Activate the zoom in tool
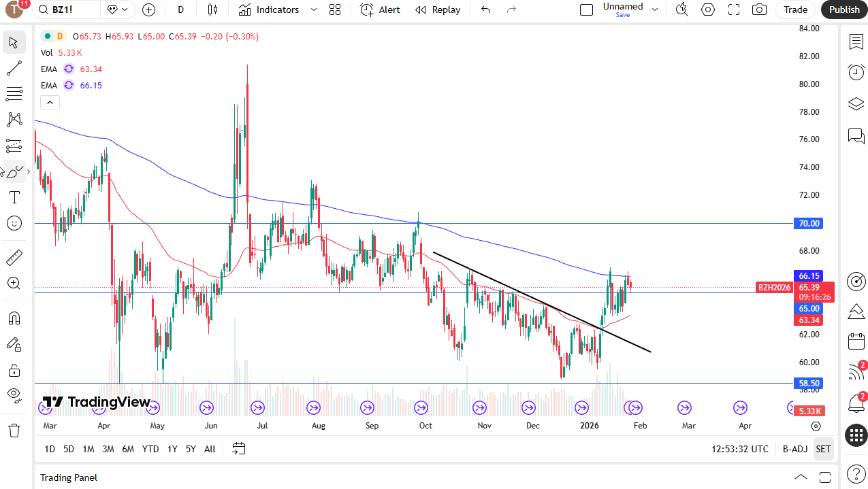868x489 pixels. pos(14,284)
